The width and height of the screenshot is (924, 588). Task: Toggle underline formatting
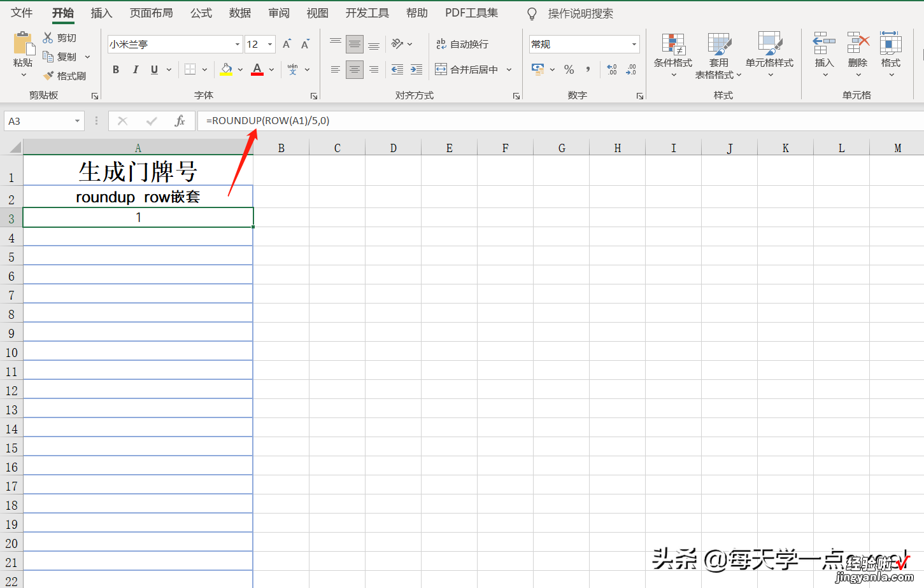tap(154, 69)
